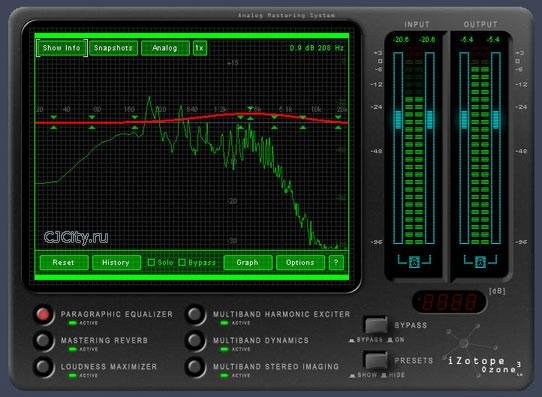
Task: Select the EQ band node near 80 Hz
Action: [92, 122]
